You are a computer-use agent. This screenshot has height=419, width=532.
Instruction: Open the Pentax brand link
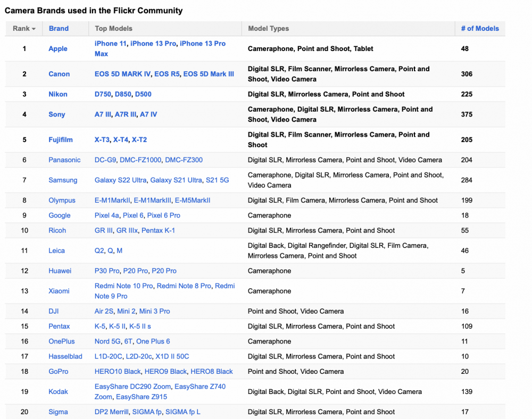(x=59, y=326)
